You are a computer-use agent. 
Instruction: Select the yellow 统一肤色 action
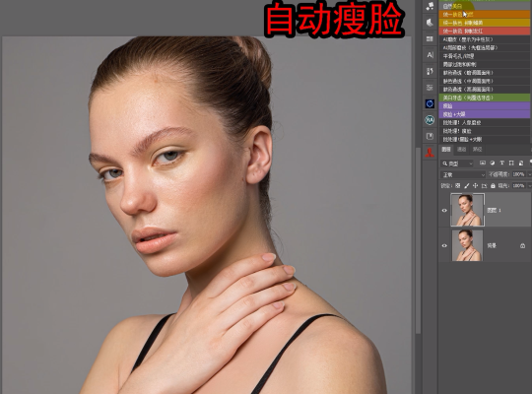484,23
